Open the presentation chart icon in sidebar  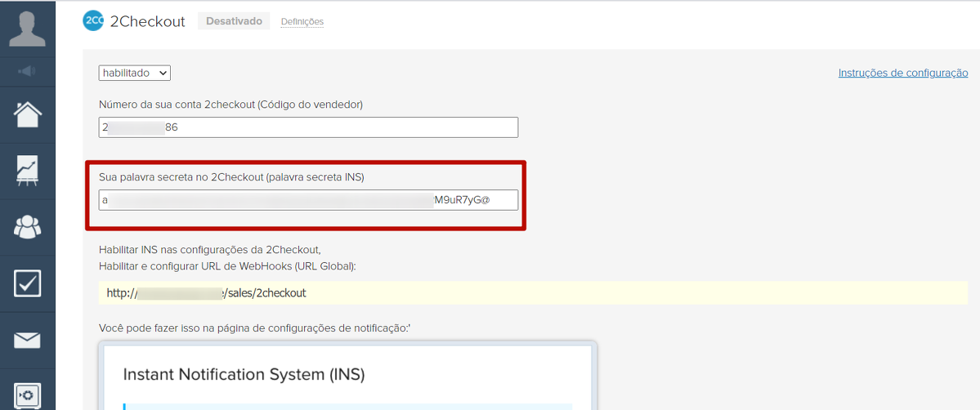coord(27,171)
